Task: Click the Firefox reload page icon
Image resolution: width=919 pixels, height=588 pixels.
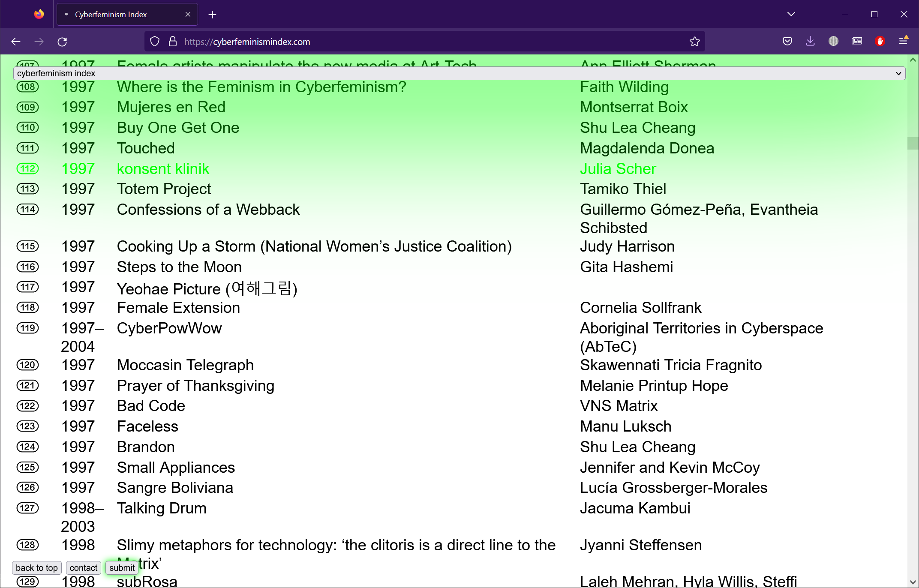Action: coord(62,42)
